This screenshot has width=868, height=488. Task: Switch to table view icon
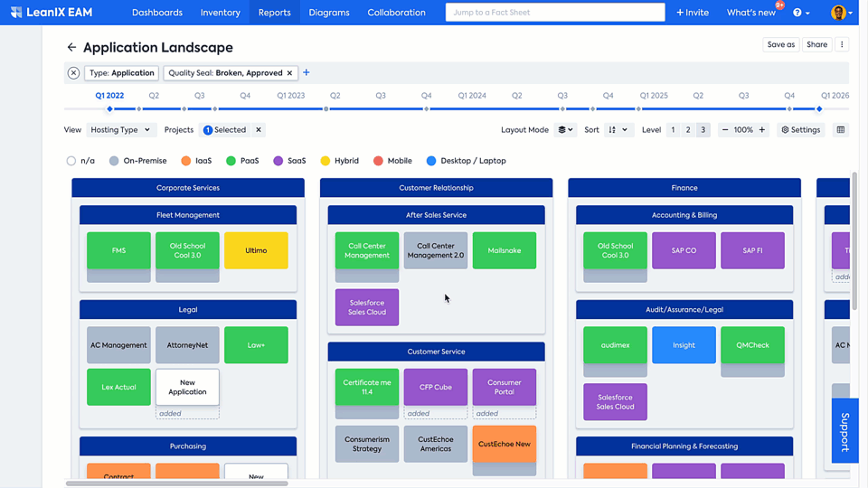click(841, 130)
